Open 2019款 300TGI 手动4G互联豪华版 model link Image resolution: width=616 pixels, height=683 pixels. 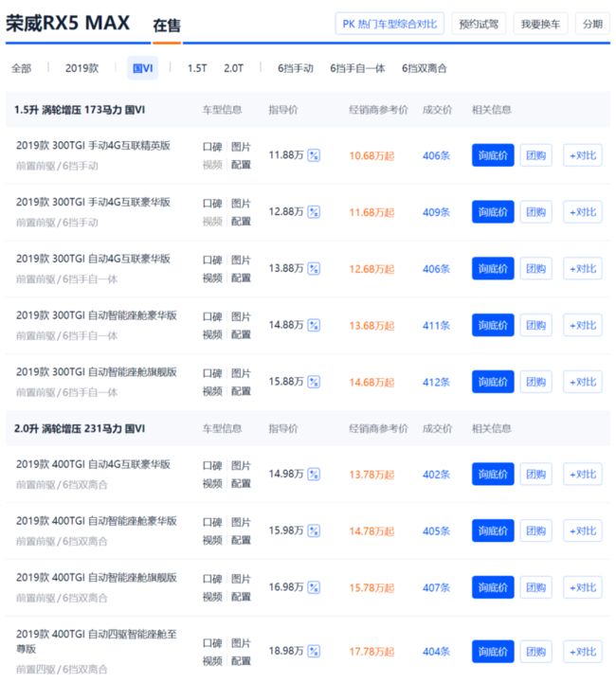click(93, 202)
